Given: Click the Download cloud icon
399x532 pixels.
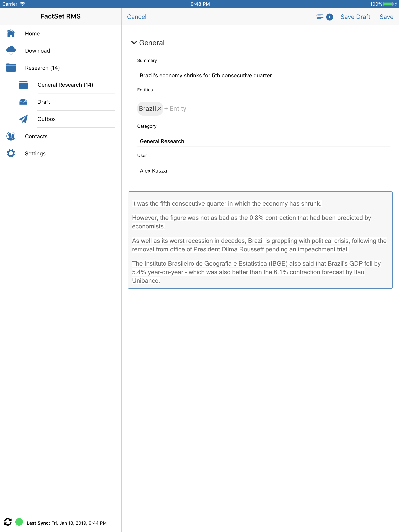Looking at the screenshot, I should [x=11, y=50].
